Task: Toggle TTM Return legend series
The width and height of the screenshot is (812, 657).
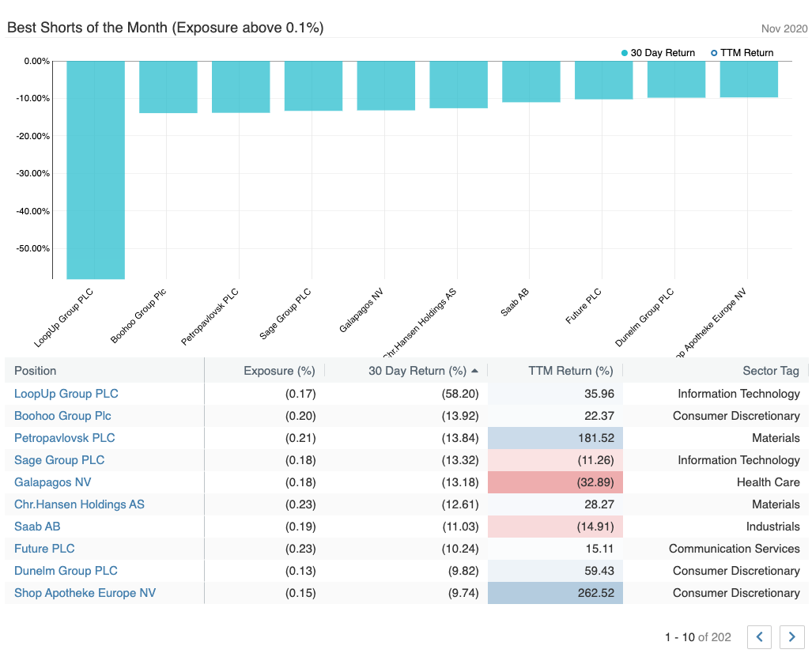Action: pyautogui.click(x=742, y=53)
